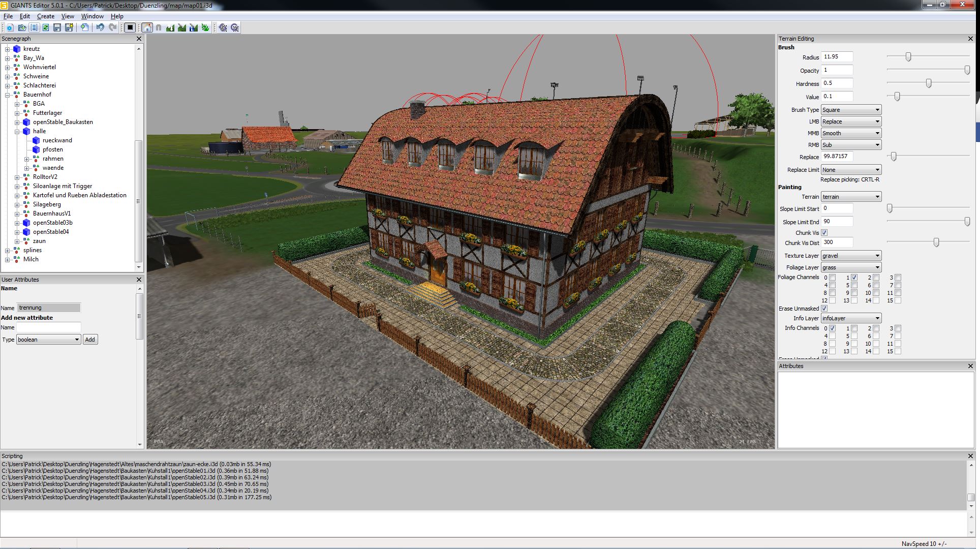Click the reload (green arrows) toolbar icon
The image size is (980, 549).
click(x=46, y=27)
